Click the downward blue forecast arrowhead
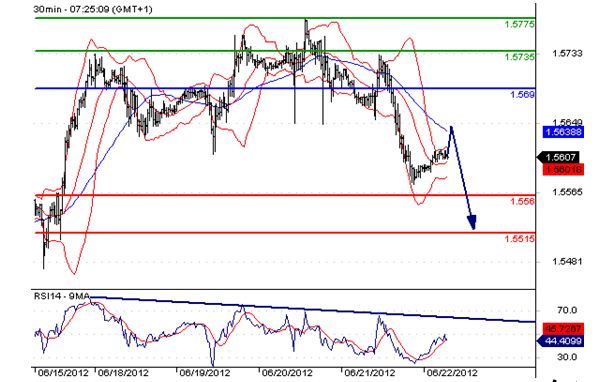 [472, 222]
